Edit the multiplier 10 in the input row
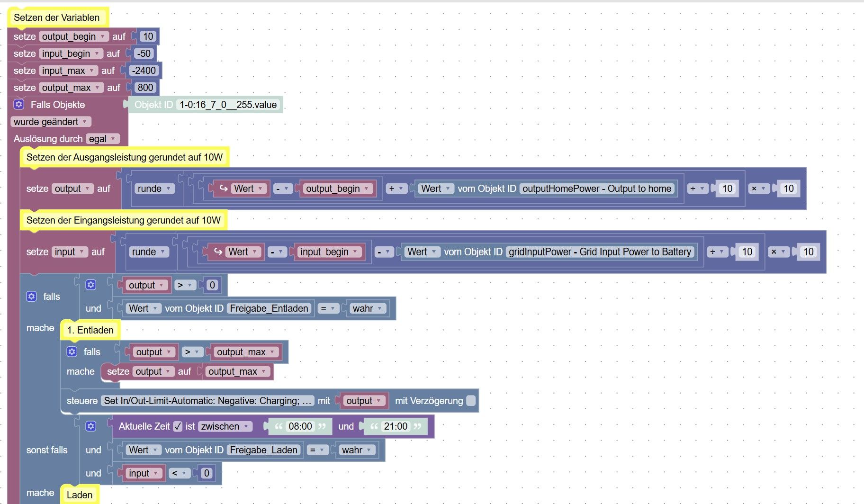The image size is (864, 504). coord(809,252)
